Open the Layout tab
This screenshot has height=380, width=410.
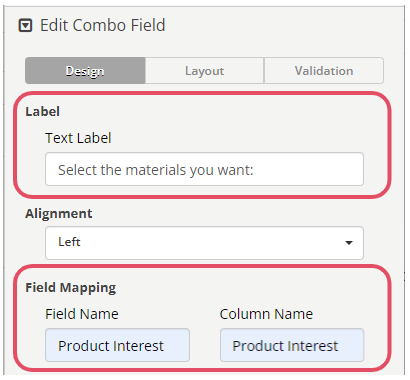[205, 70]
